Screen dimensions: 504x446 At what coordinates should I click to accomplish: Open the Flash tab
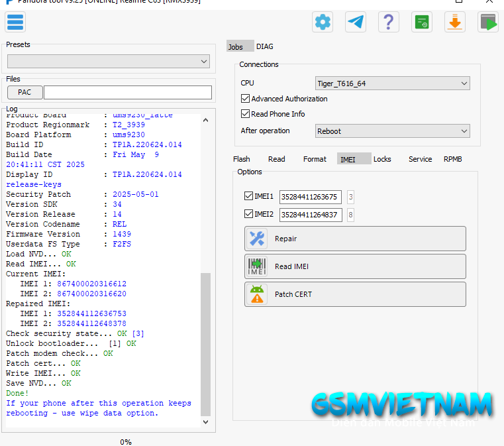click(x=241, y=159)
